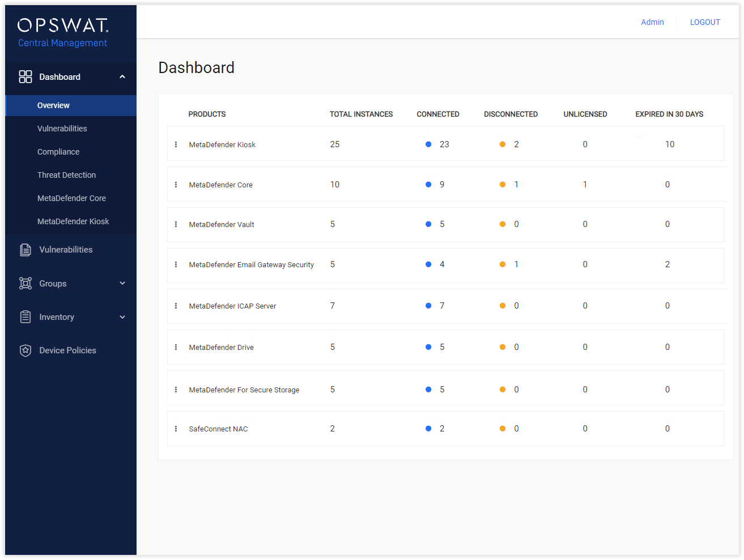Open the For Secure Storage row options menu
Image resolution: width=744 pixels, height=560 pixels.
point(176,390)
